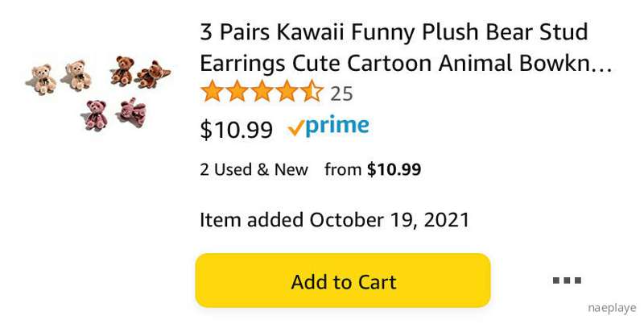Open the bear earrings product thumbnail
644x324 pixels.
pos(97,92)
